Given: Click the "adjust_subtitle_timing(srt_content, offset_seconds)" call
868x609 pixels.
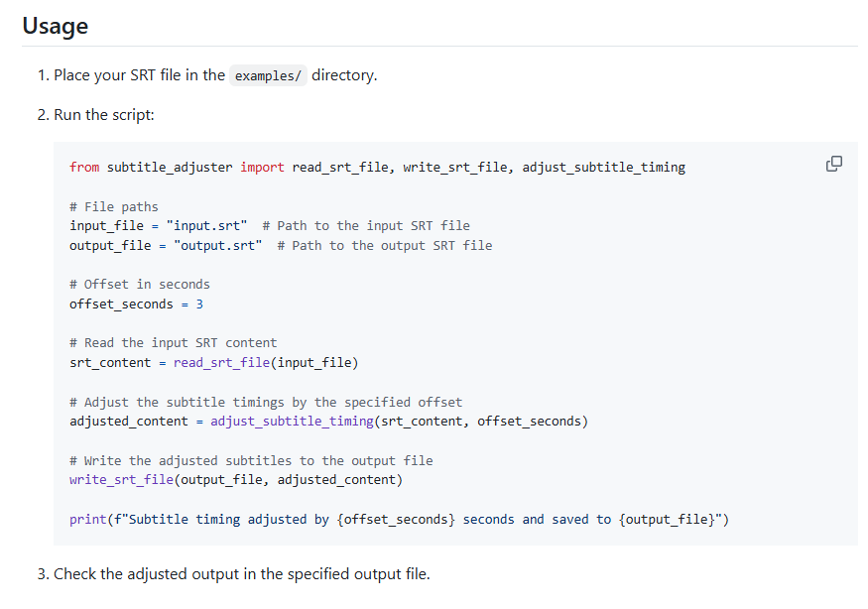Looking at the screenshot, I should coord(399,422).
